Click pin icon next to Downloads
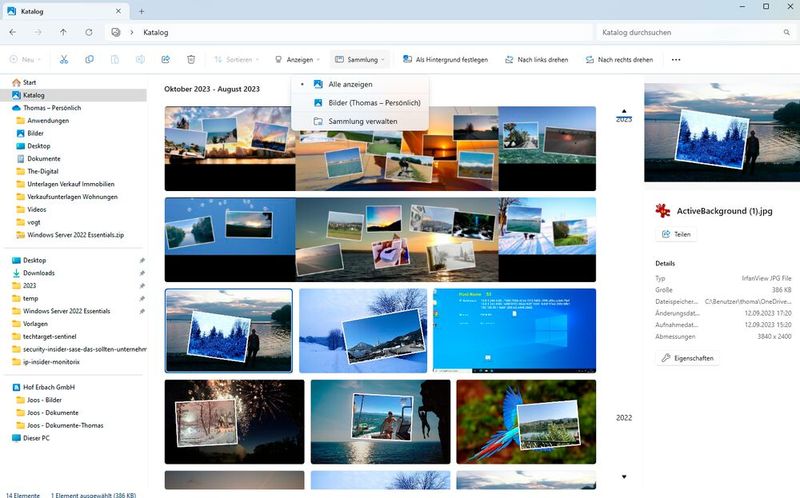Screen dimensions: 800x498 pyautogui.click(x=142, y=273)
